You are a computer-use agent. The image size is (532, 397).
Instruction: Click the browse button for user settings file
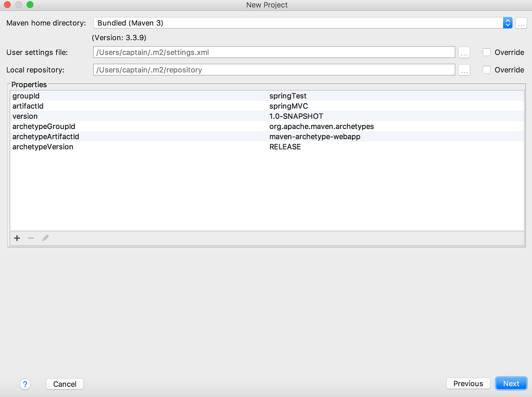coord(464,52)
